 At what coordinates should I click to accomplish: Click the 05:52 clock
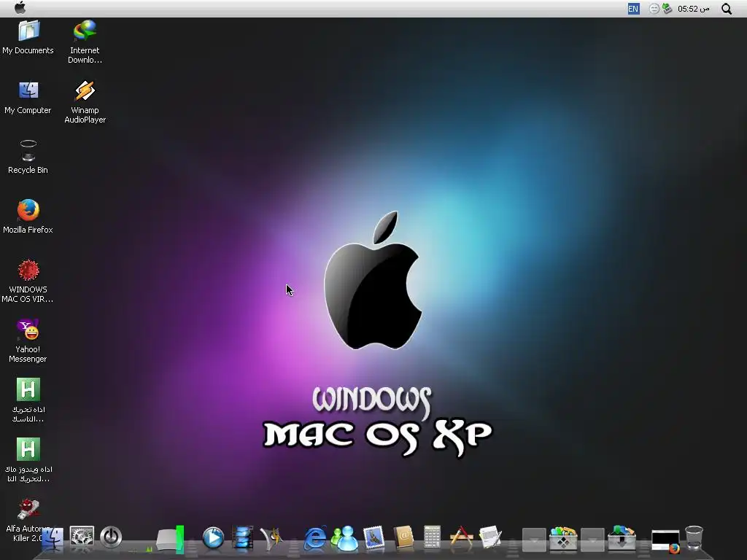[x=694, y=9]
